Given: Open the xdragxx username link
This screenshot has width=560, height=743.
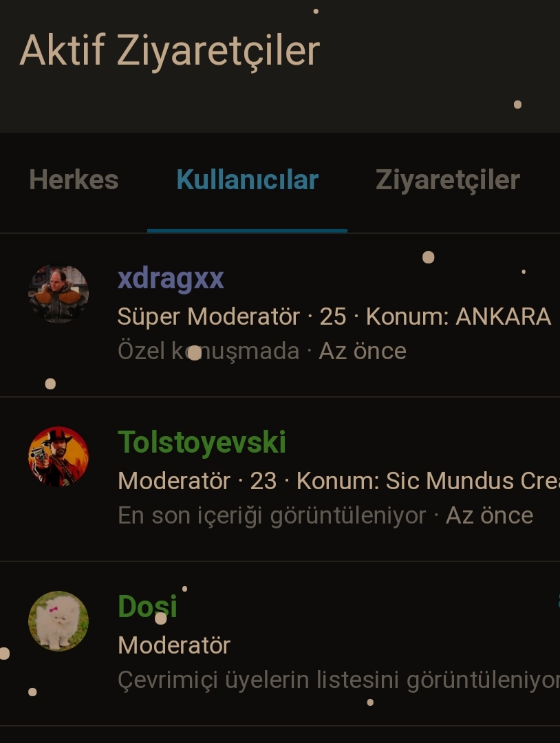Looking at the screenshot, I should (x=171, y=279).
